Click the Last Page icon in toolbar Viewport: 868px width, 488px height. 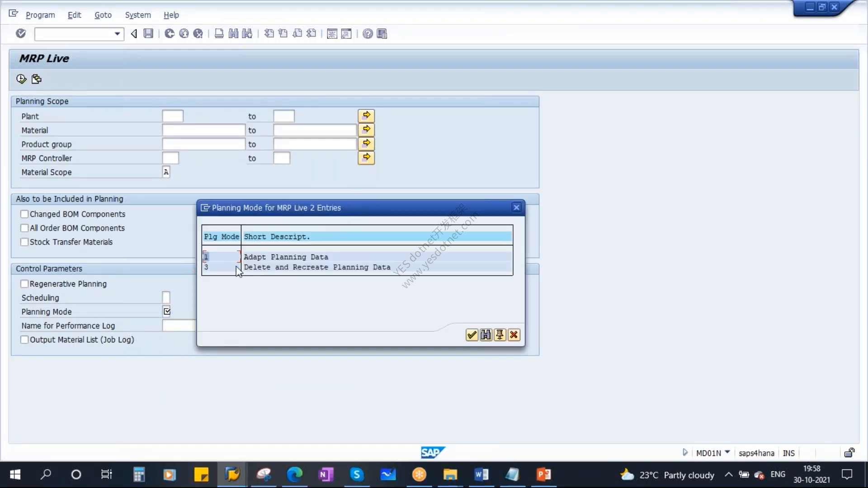click(311, 33)
